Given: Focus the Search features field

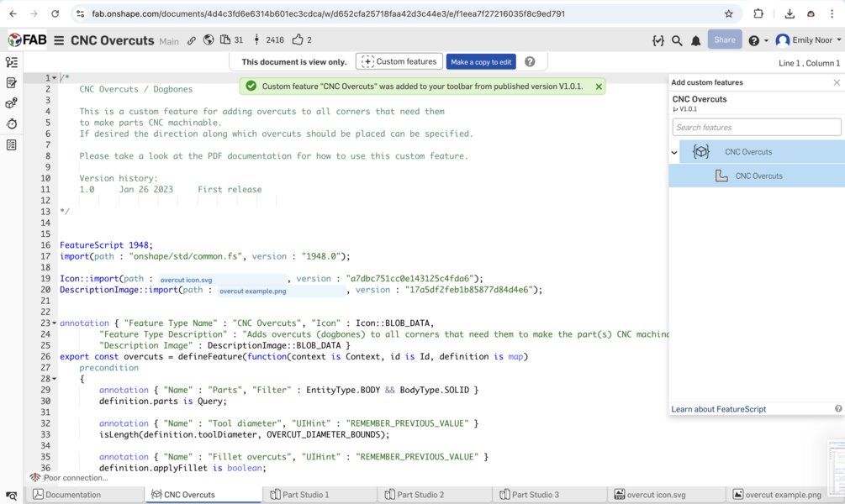Looking at the screenshot, I should pyautogui.click(x=756, y=127).
